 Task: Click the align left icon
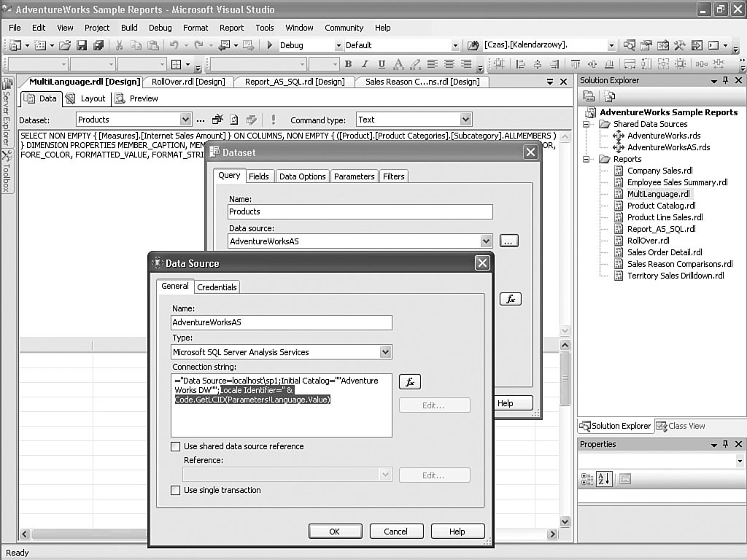(x=432, y=64)
